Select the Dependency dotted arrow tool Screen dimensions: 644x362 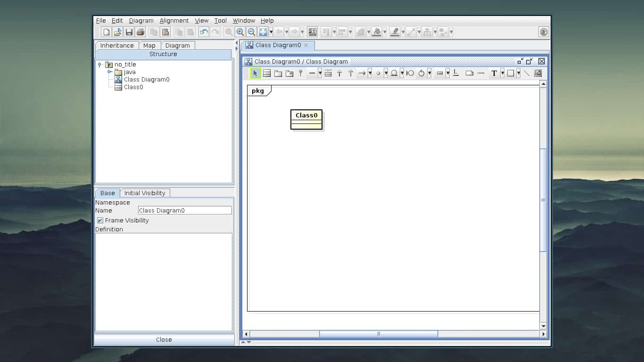pos(362,73)
